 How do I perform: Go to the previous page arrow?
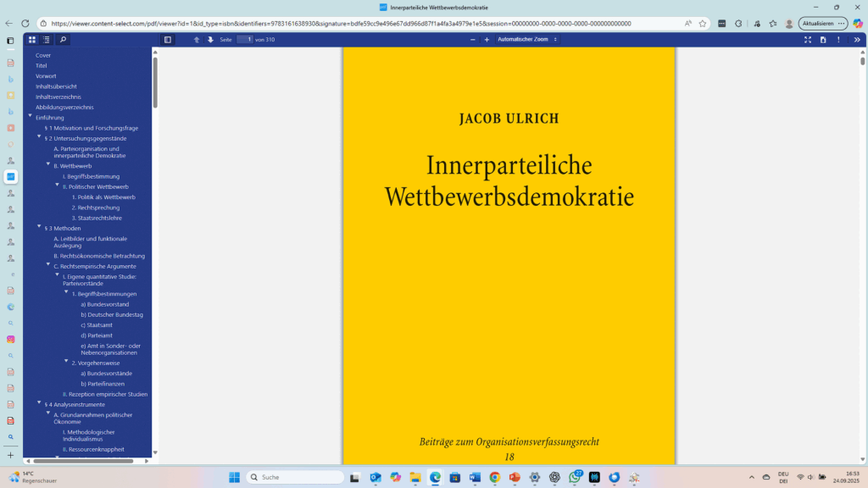point(197,39)
